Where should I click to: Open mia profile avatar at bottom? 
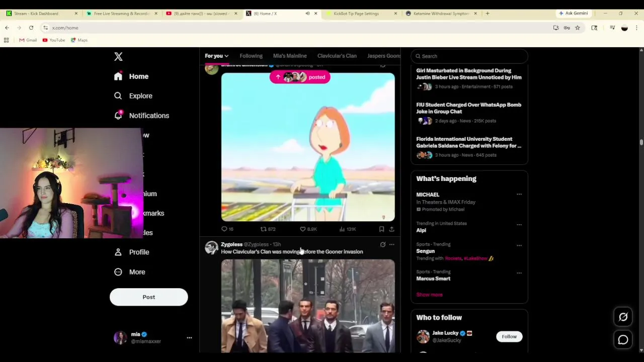(x=120, y=338)
